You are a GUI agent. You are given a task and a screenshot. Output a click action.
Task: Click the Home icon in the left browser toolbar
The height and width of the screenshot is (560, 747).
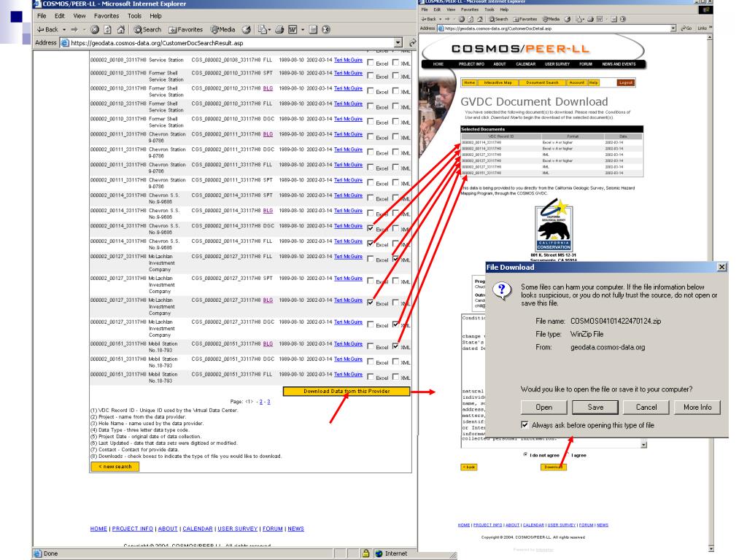coord(121,29)
